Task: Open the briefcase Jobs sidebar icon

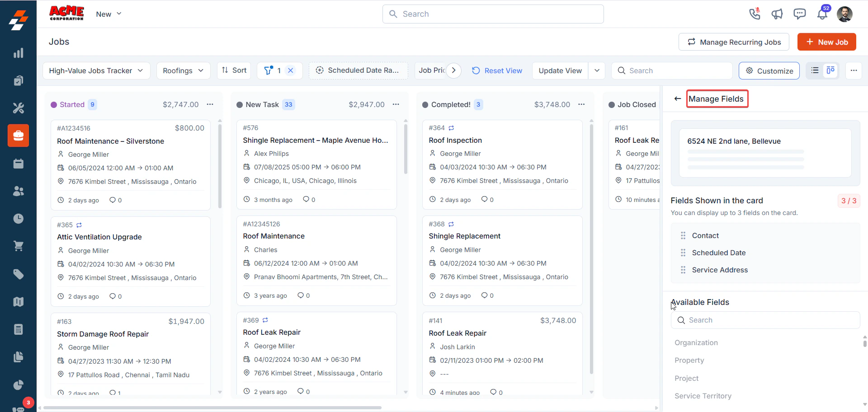Action: pyautogui.click(x=18, y=136)
